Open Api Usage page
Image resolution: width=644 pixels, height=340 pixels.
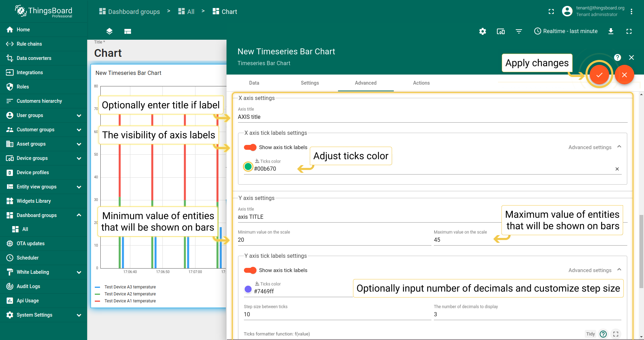(x=44, y=301)
